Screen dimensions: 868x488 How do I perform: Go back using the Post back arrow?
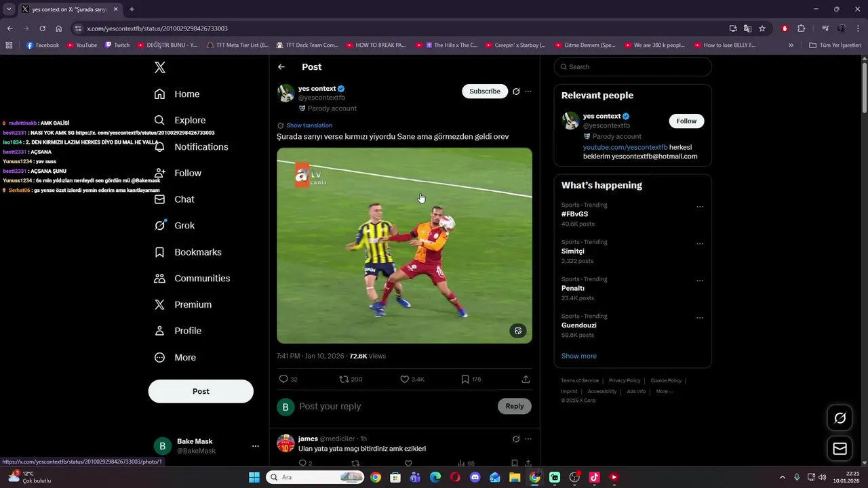[x=281, y=67]
